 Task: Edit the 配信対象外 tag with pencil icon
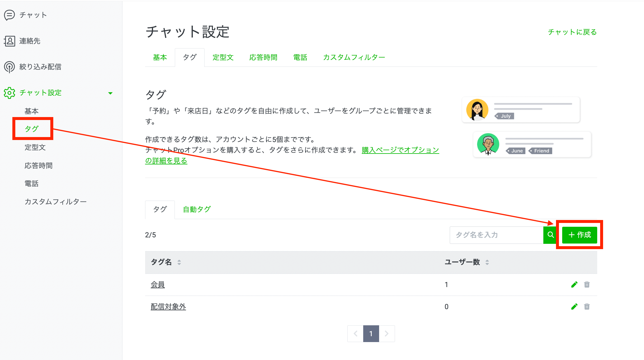coord(574,306)
